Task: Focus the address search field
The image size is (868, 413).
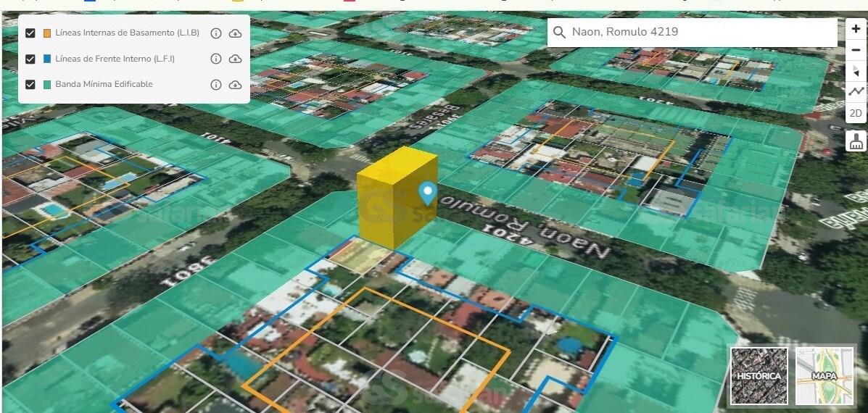Action: 692,32
